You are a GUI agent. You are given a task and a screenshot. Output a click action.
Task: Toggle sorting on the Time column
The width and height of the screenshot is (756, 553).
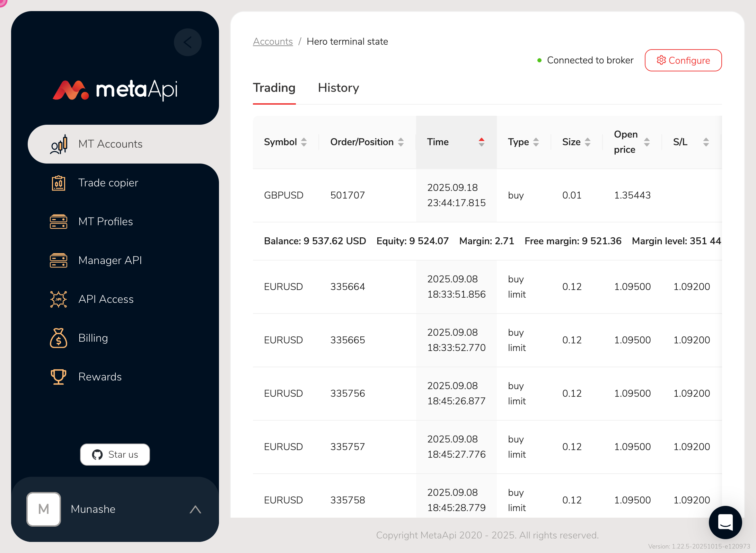[481, 142]
